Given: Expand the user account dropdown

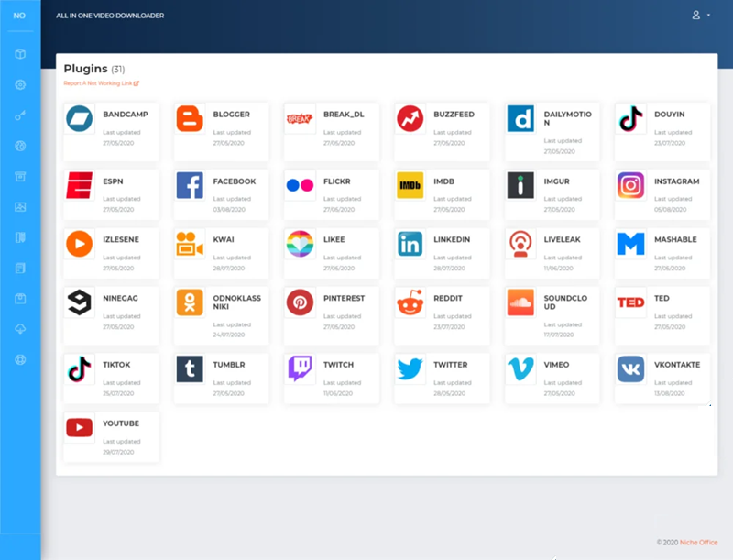Looking at the screenshot, I should point(701,16).
